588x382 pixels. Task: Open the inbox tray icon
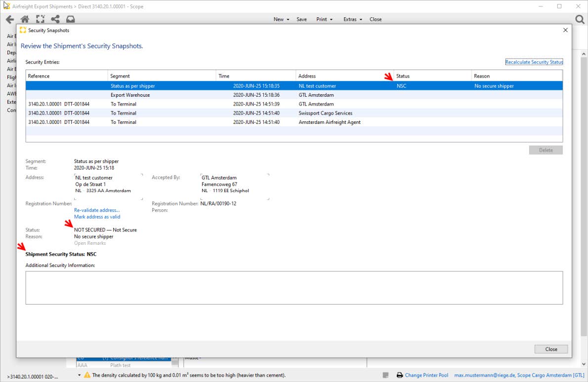pyautogui.click(x=71, y=19)
